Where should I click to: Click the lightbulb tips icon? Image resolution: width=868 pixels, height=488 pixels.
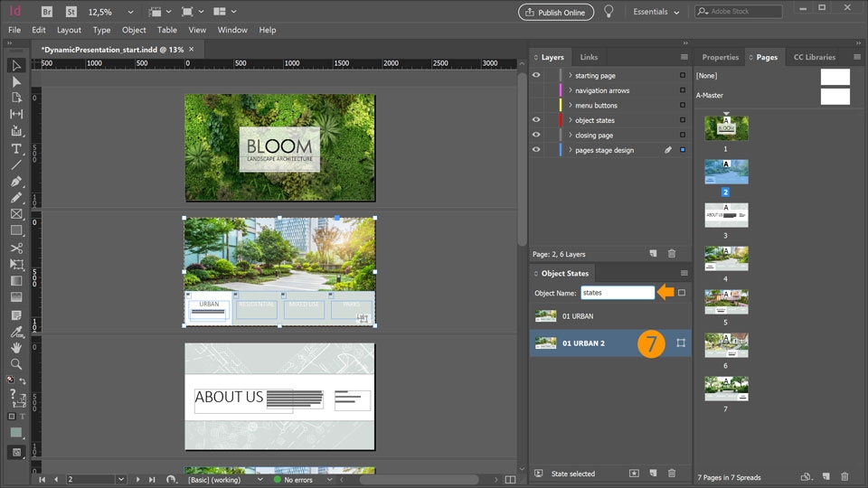[609, 12]
